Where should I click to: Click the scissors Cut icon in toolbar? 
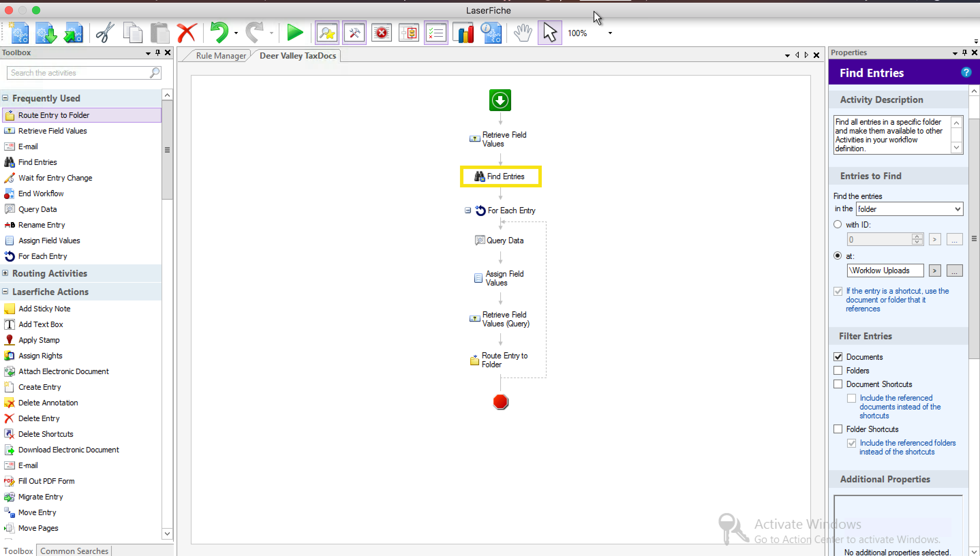[105, 33]
